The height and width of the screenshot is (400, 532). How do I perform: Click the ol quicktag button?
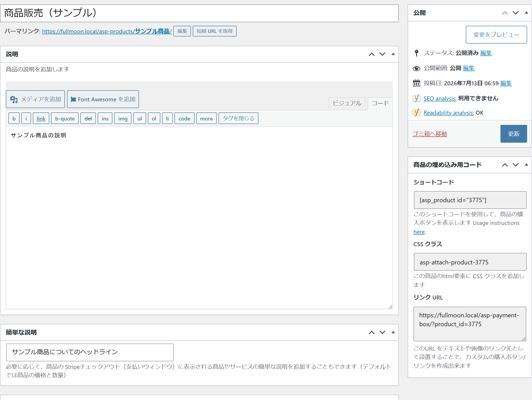coord(154,118)
